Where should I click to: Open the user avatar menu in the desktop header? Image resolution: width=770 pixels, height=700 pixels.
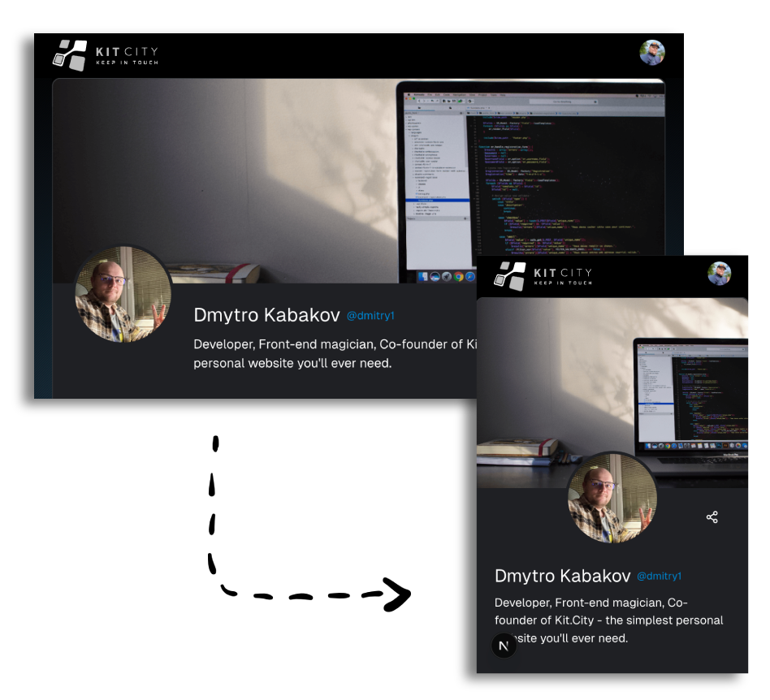[x=651, y=53]
